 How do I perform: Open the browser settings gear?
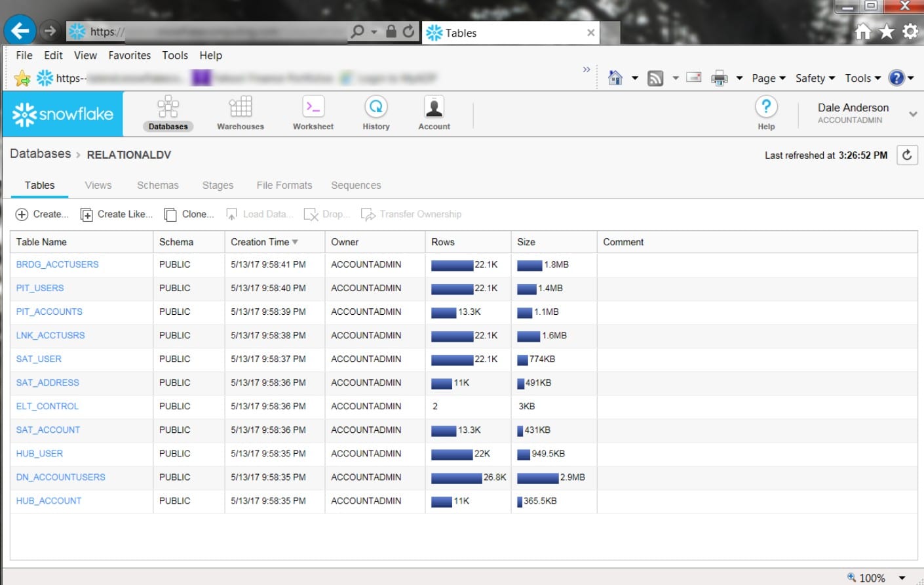click(x=910, y=31)
